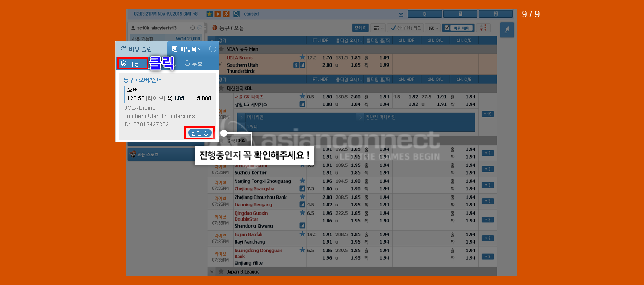The height and width of the screenshot is (285, 644).
Task: Open info icon for Southern Utah Thunderbirds match
Action: [x=296, y=65]
